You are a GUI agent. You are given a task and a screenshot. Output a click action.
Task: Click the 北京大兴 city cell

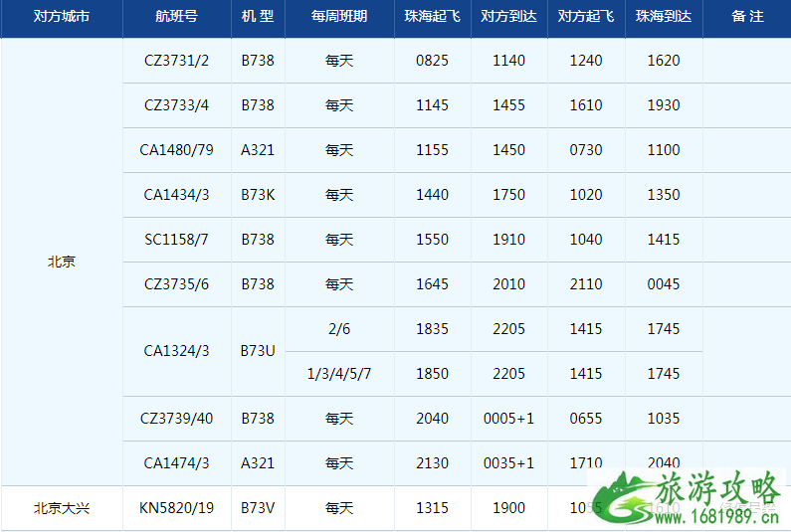coord(62,508)
